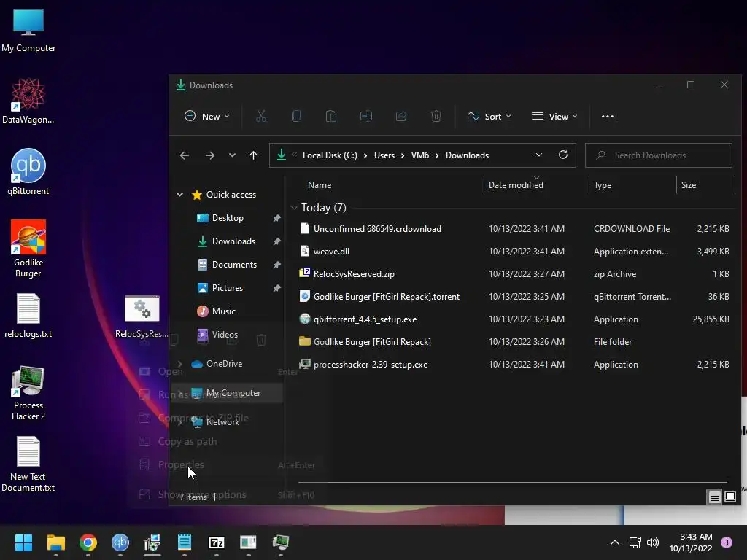
Task: Open 7-Zip from the taskbar
Action: (x=216, y=542)
